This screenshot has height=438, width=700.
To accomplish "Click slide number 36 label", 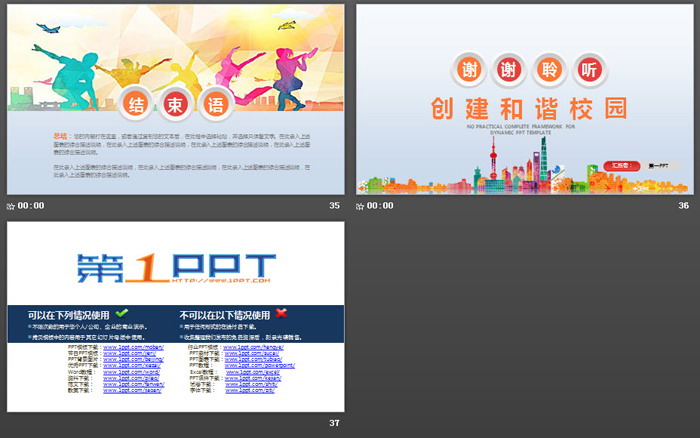I will (x=683, y=205).
